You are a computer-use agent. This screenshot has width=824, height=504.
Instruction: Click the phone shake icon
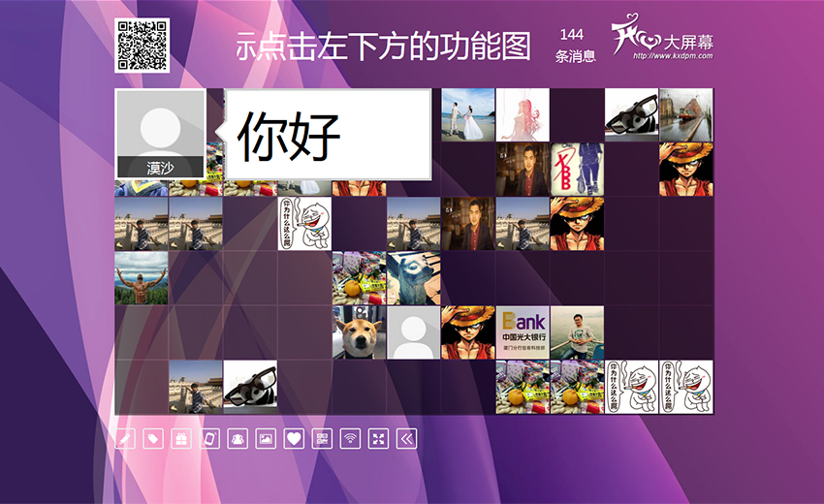pos(209,439)
